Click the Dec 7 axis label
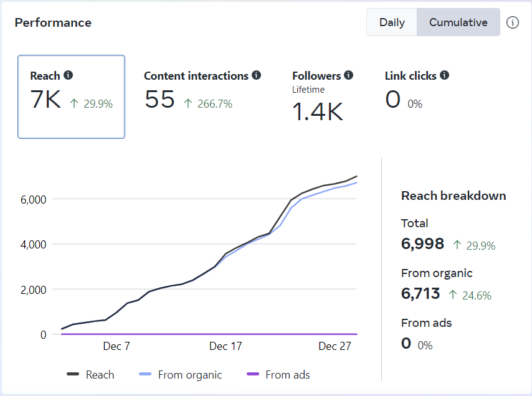 tap(116, 346)
